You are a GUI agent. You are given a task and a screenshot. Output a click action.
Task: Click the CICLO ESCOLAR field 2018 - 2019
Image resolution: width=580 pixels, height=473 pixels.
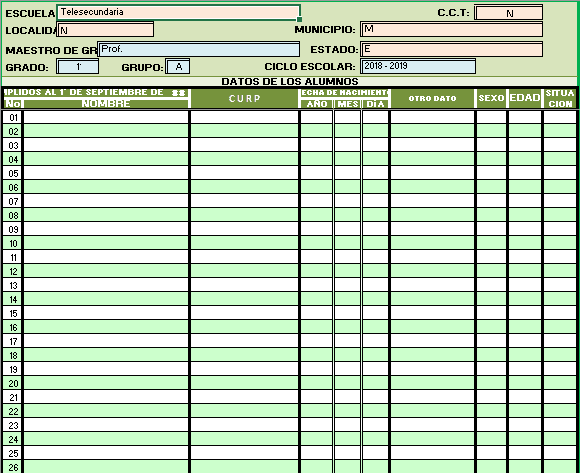[x=418, y=67]
